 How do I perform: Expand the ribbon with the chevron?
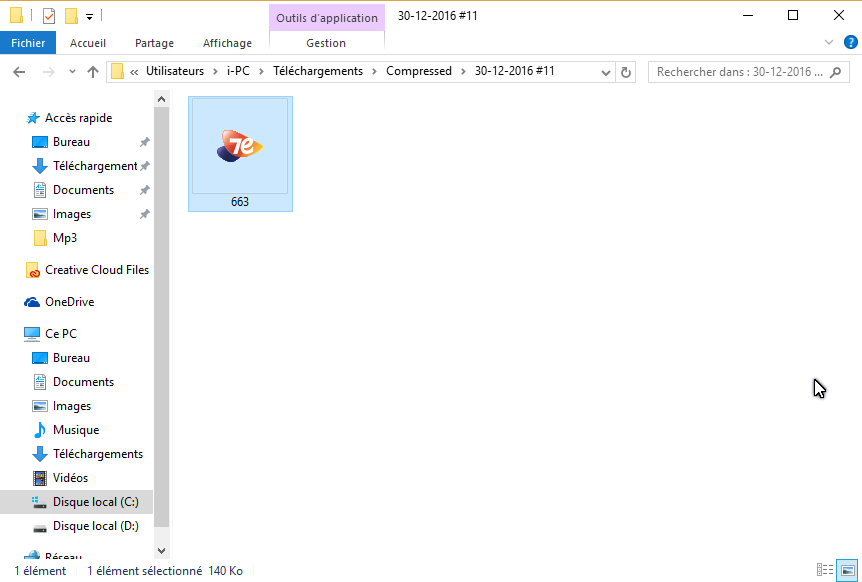(829, 42)
